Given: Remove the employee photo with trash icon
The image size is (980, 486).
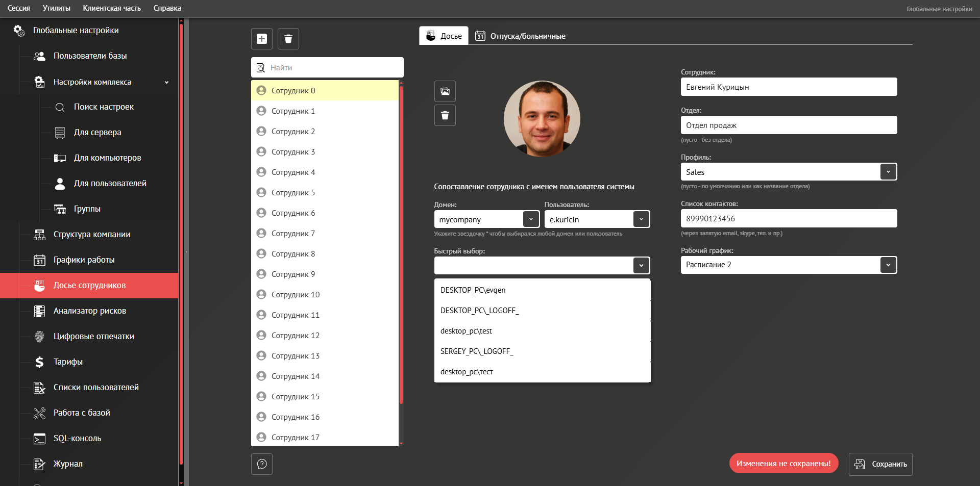Looking at the screenshot, I should click(445, 115).
